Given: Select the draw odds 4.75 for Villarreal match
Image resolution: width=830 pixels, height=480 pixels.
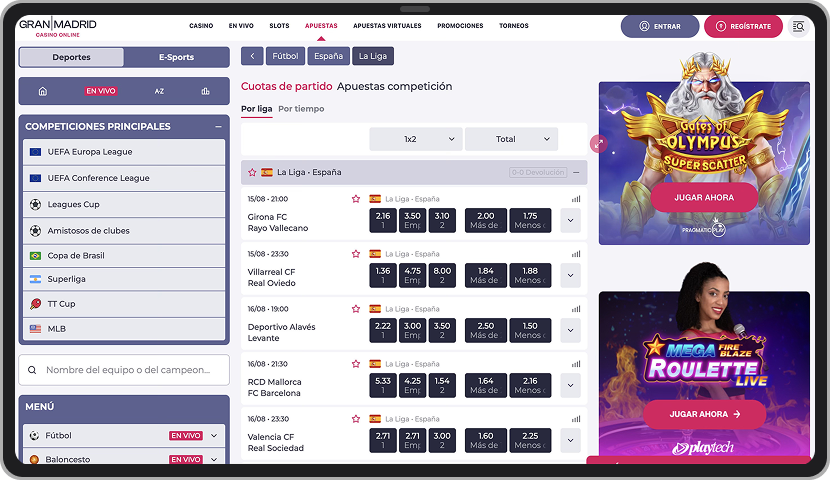Looking at the screenshot, I should pos(412,275).
